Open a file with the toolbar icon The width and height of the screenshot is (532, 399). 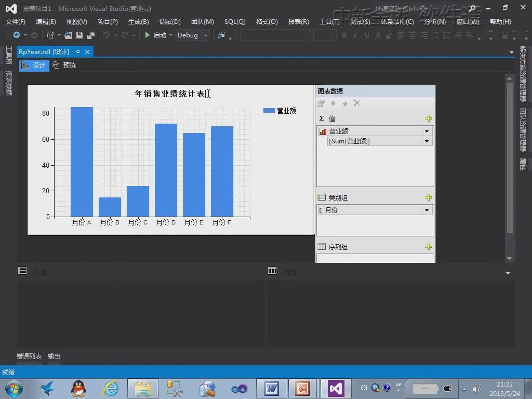point(68,35)
